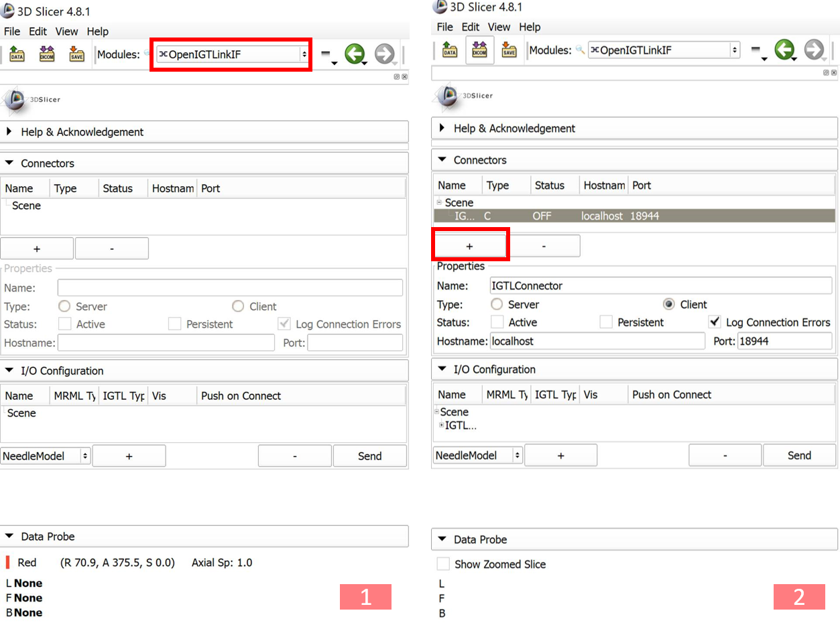
Task: Click the Port field showing 18944, right window
Action: (784, 341)
